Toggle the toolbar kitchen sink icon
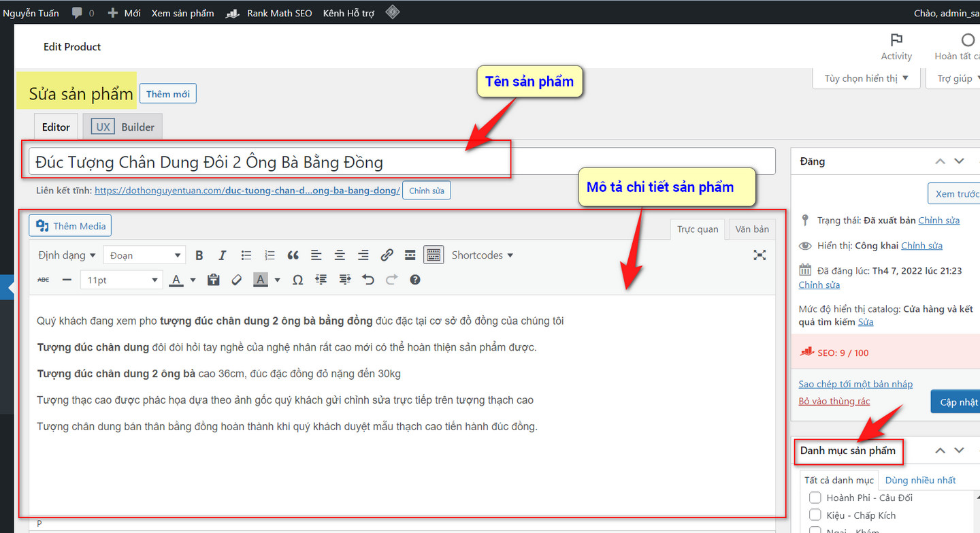This screenshot has height=533, width=980. pos(434,255)
